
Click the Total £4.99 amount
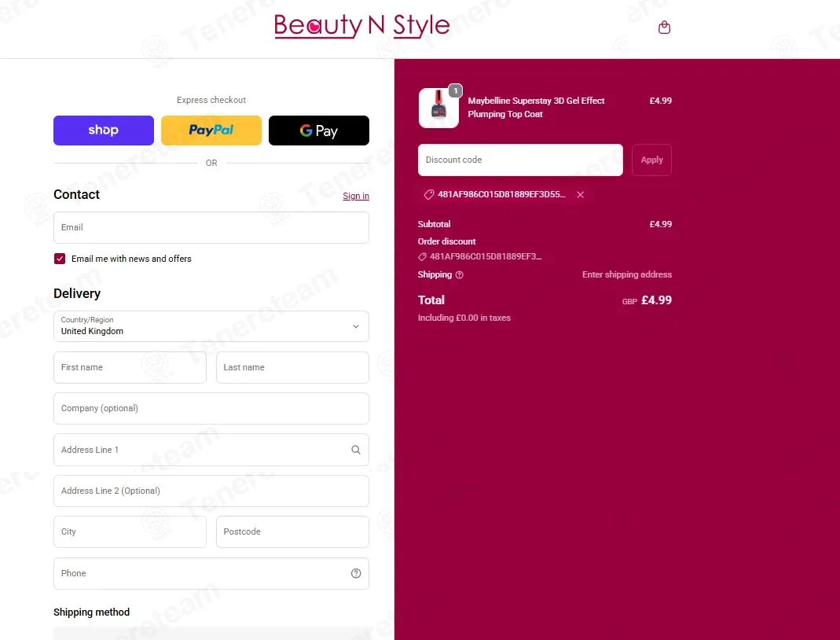point(656,300)
